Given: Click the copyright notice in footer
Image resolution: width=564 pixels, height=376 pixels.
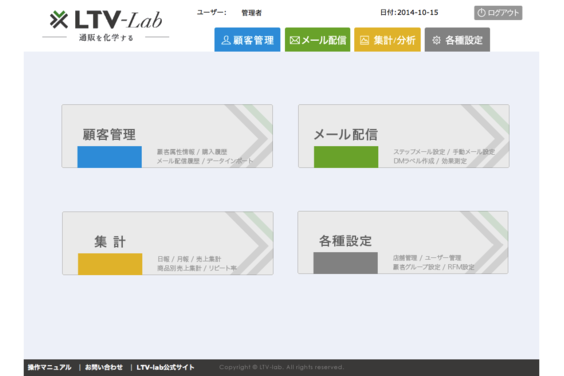Looking at the screenshot, I should click(281, 367).
